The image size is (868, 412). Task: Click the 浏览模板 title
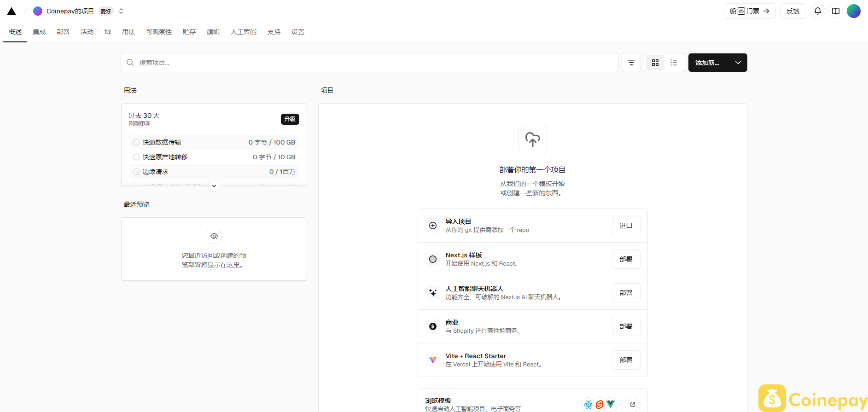pos(438,400)
